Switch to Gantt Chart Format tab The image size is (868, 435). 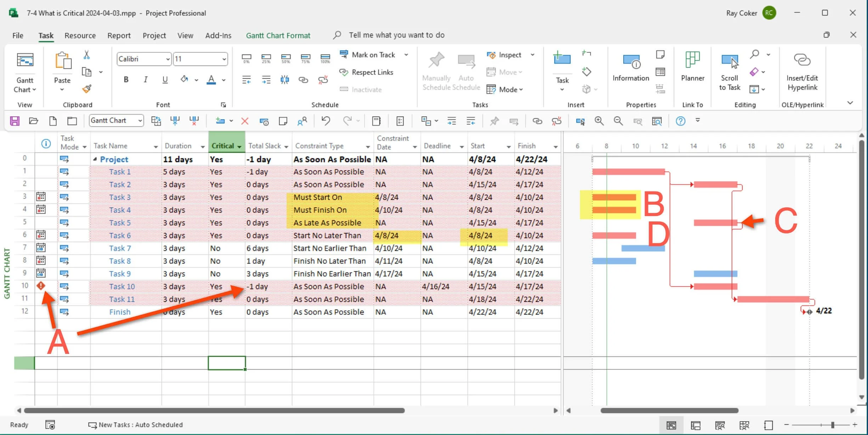click(x=278, y=35)
